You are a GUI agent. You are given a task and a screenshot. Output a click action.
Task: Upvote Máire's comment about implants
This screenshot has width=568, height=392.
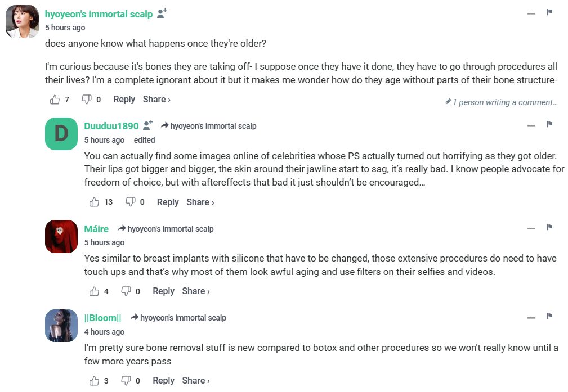click(95, 291)
